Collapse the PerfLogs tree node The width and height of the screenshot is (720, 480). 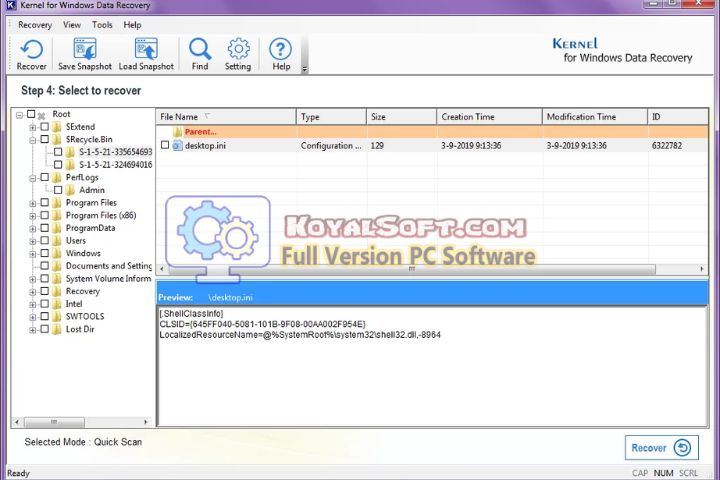pyautogui.click(x=33, y=178)
